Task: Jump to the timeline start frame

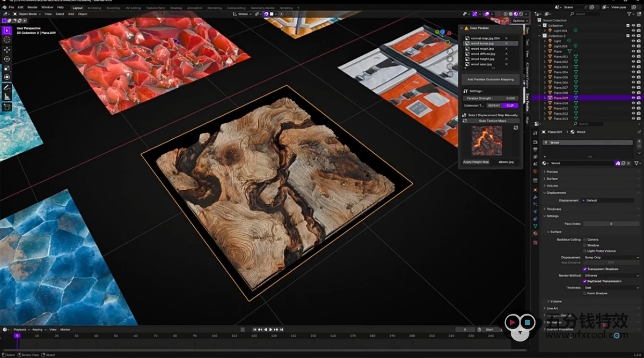Action: click(x=255, y=330)
